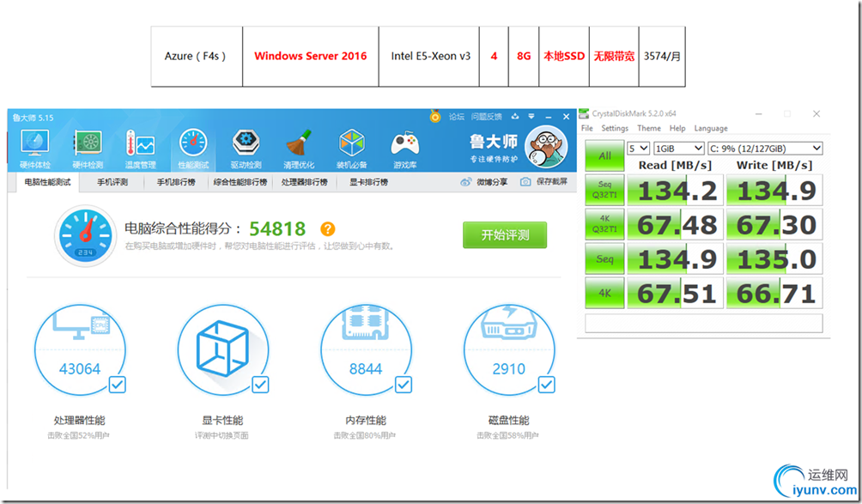The height and width of the screenshot is (504, 862).
Task: Open the drive dropdown showing C: 9%
Action: [765, 149]
